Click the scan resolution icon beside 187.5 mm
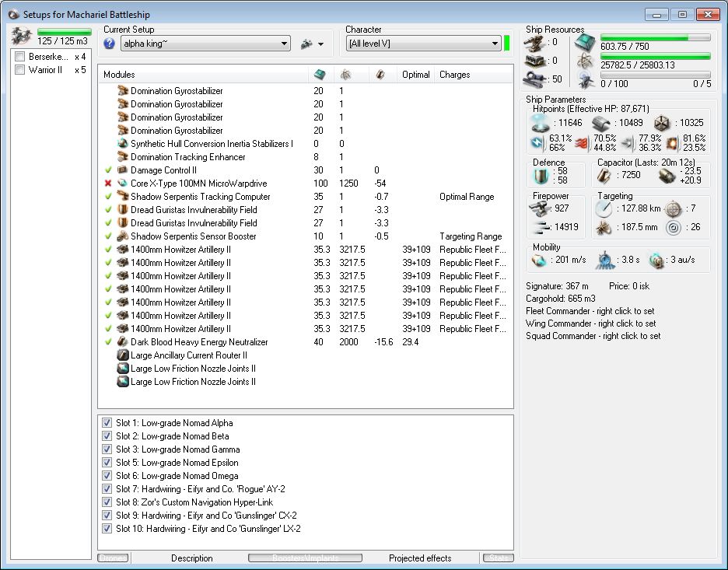The width and height of the screenshot is (728, 570). click(603, 227)
